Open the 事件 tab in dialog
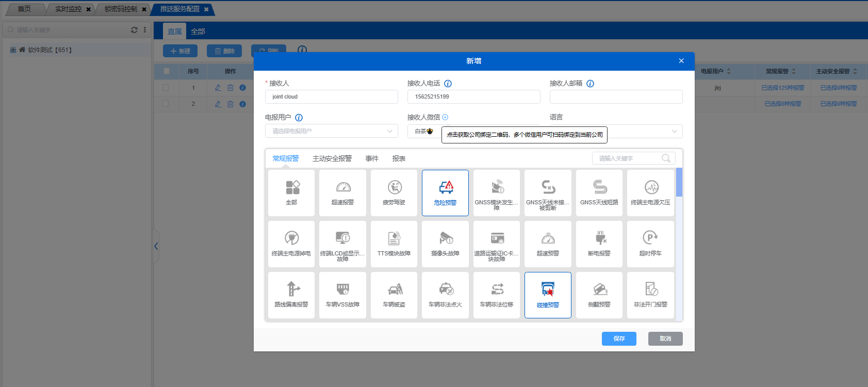 point(372,158)
